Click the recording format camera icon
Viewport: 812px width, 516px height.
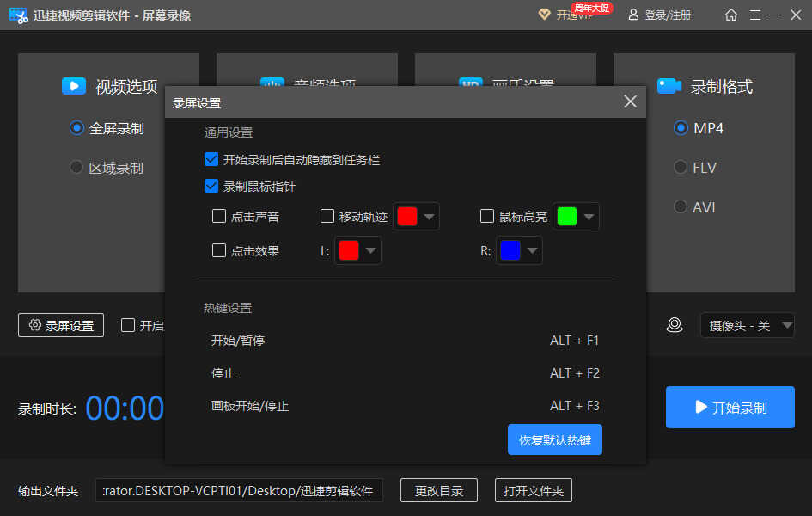click(x=669, y=86)
